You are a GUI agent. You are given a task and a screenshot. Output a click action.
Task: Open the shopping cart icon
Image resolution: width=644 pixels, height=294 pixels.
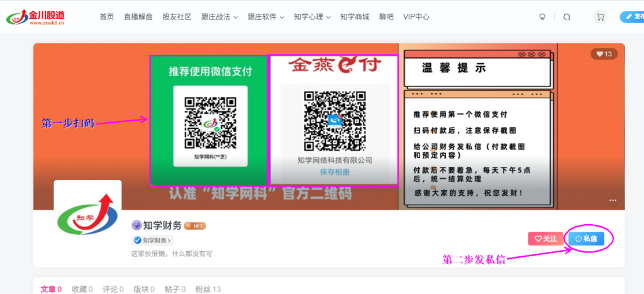tap(601, 17)
